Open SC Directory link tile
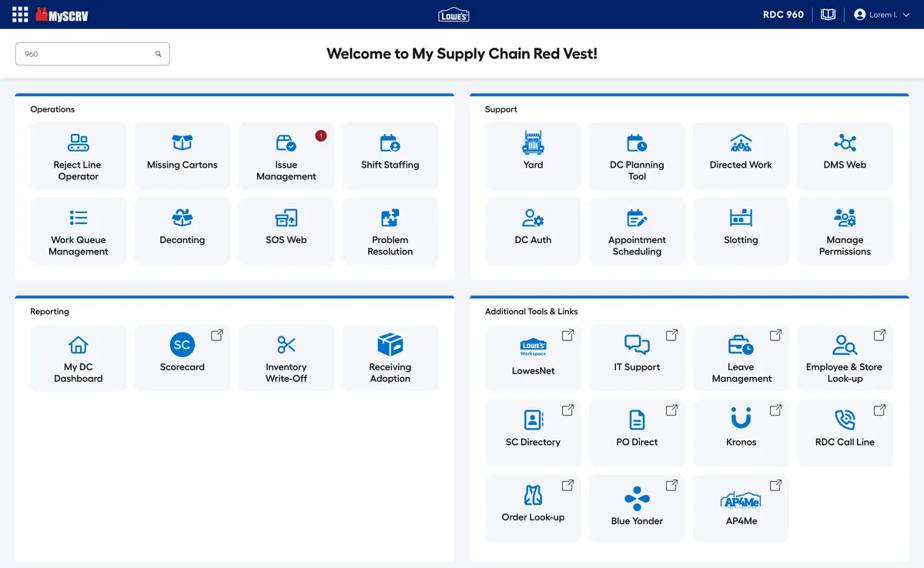The width and height of the screenshot is (924, 568). [533, 433]
